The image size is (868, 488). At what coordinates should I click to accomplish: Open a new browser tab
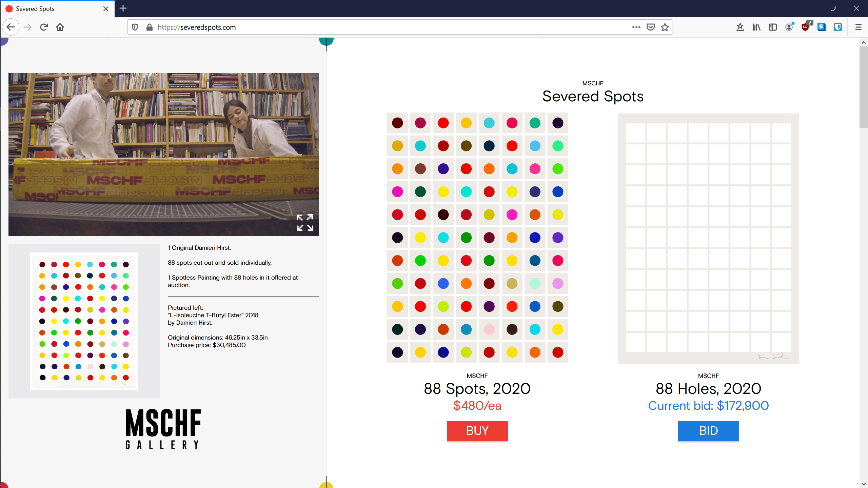click(x=123, y=8)
